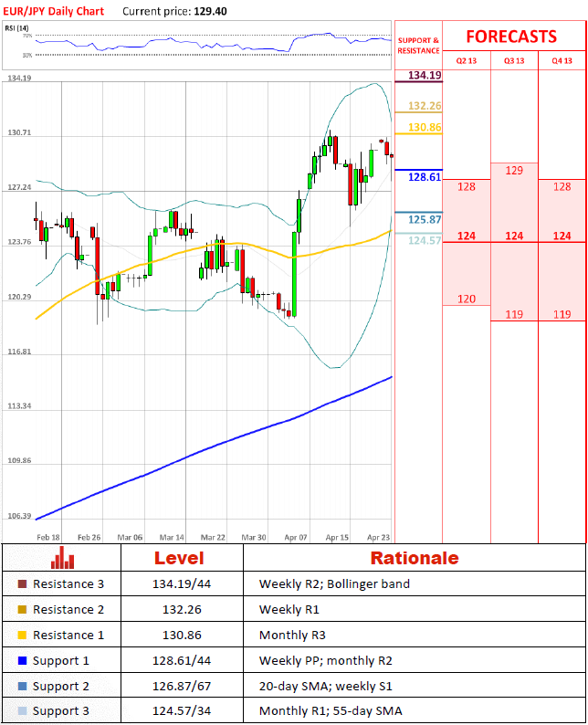Click the Q4 13 median forecast 124
Viewport: 588px width, 725px height.
(562, 236)
